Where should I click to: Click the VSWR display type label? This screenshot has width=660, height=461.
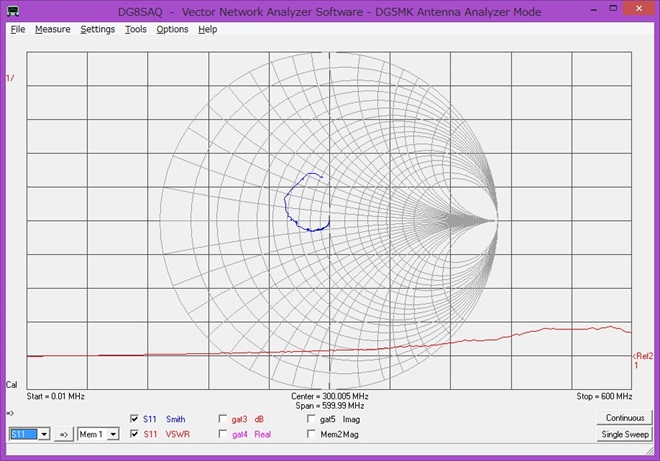click(x=177, y=434)
